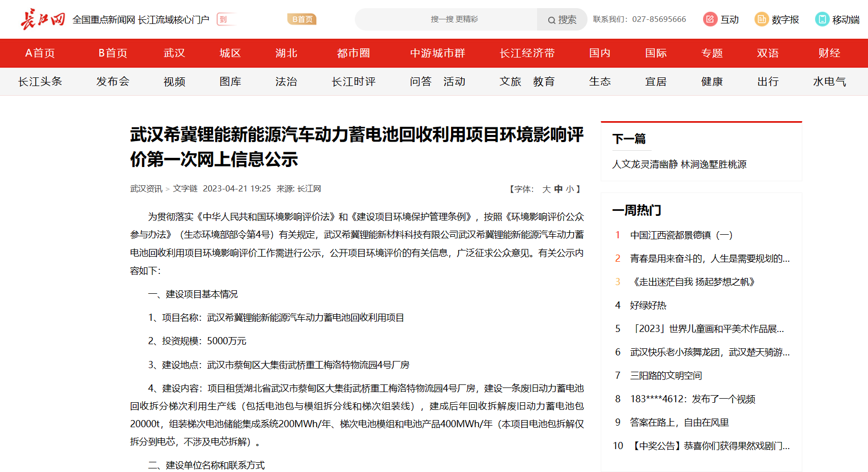The width and height of the screenshot is (868, 472).
Task: Click the orange B首页 badge
Action: tap(302, 19)
